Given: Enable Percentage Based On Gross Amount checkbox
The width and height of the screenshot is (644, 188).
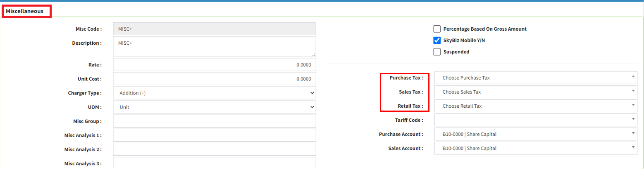Looking at the screenshot, I should click(437, 29).
